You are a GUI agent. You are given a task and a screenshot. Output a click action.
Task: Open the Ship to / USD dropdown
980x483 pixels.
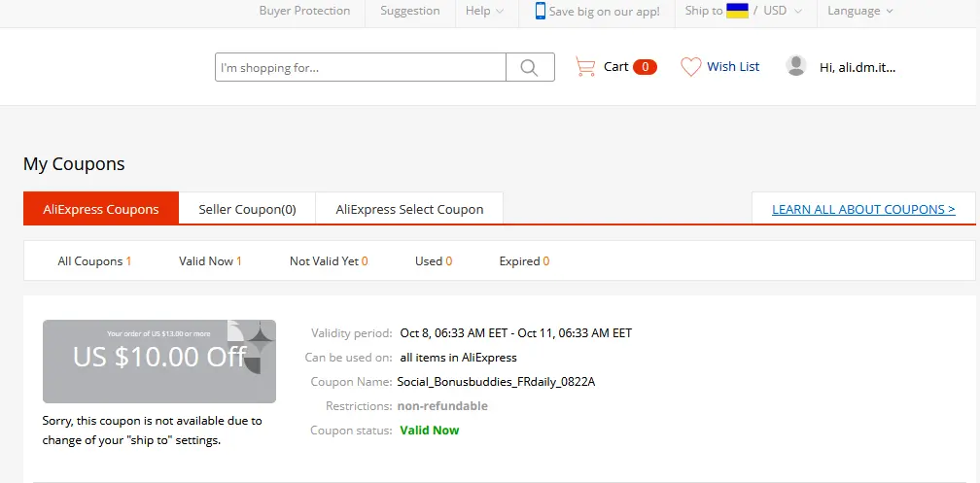click(x=743, y=11)
